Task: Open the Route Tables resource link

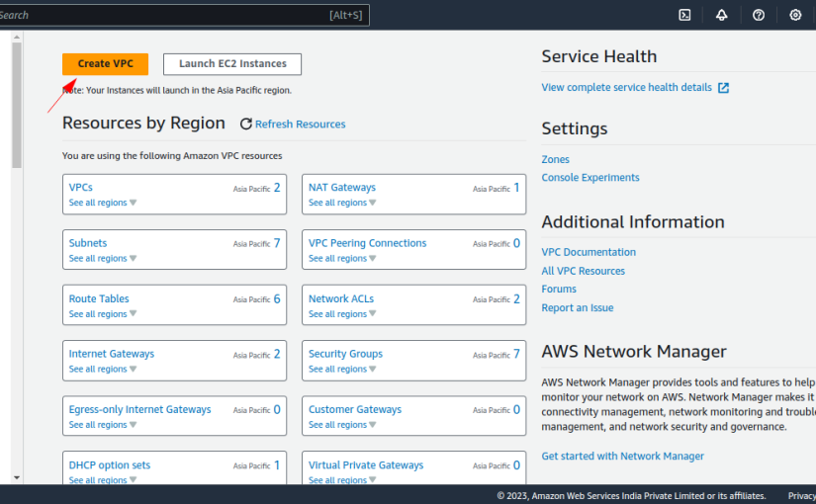Action: pyautogui.click(x=99, y=298)
